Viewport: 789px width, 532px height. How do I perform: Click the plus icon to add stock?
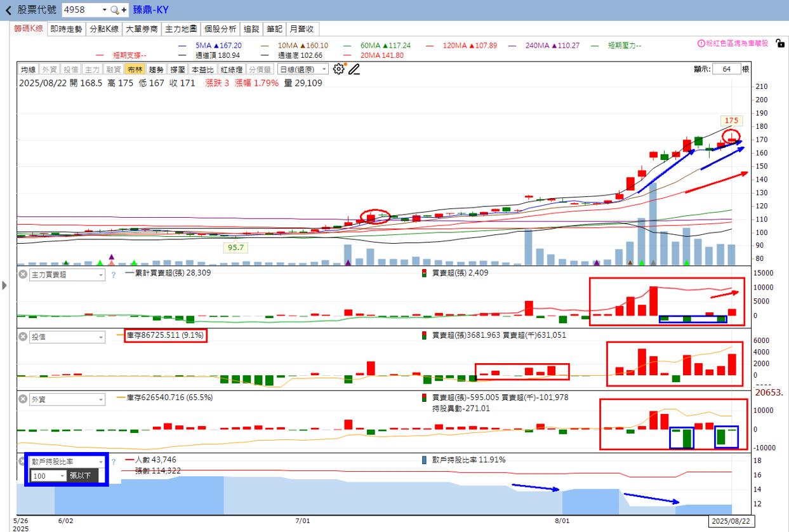[124, 10]
